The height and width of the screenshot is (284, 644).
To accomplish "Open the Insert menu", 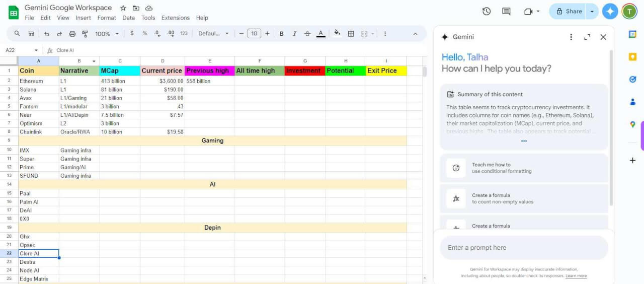I will tap(84, 18).
